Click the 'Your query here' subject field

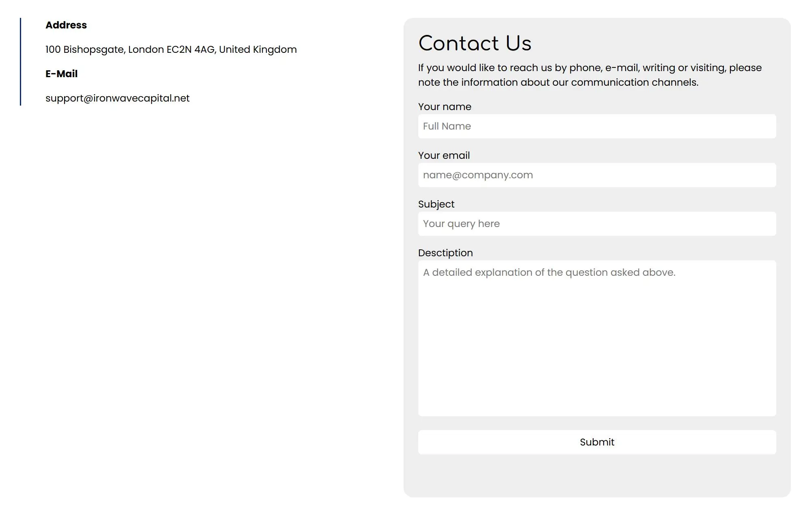coord(597,224)
